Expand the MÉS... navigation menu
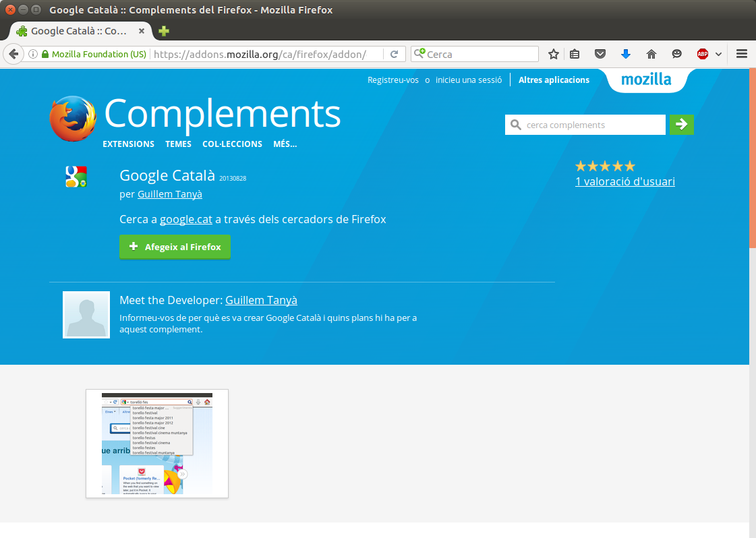756x538 pixels. click(x=285, y=144)
